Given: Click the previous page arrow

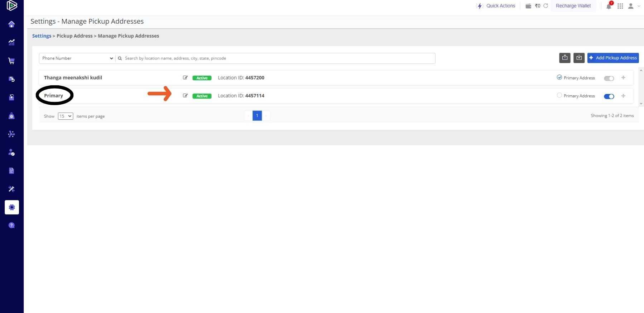Looking at the screenshot, I should (x=248, y=115).
